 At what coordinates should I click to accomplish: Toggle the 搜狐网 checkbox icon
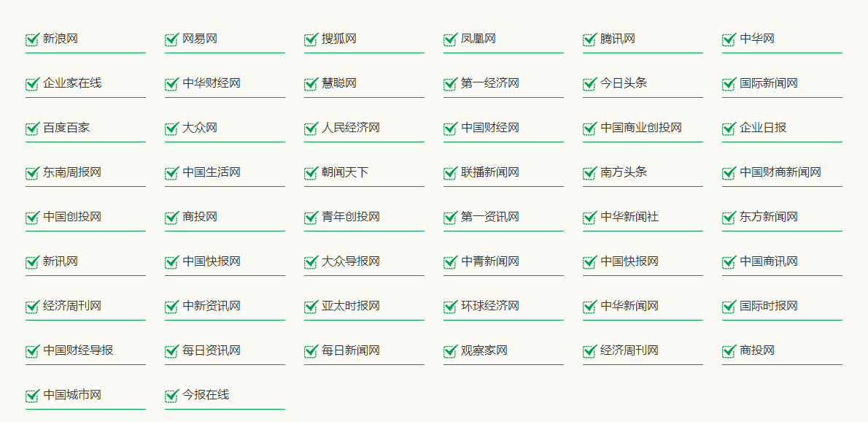[311, 40]
